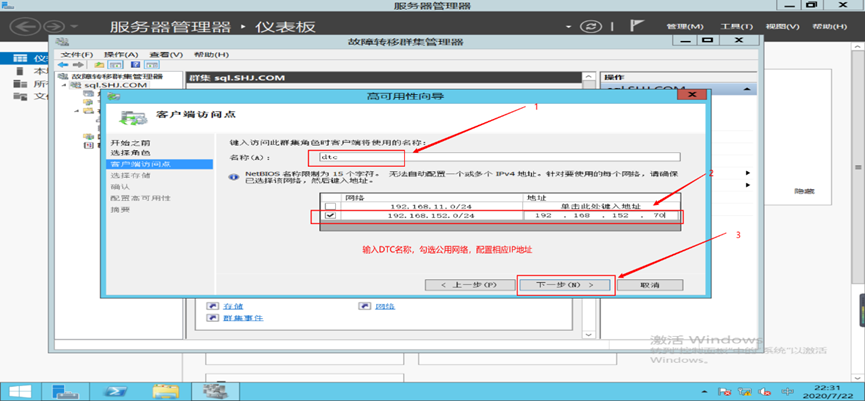The width and height of the screenshot is (865, 401).
Task: Open the 查看(V) menu in Failover Cluster Manager
Action: pyautogui.click(x=166, y=55)
